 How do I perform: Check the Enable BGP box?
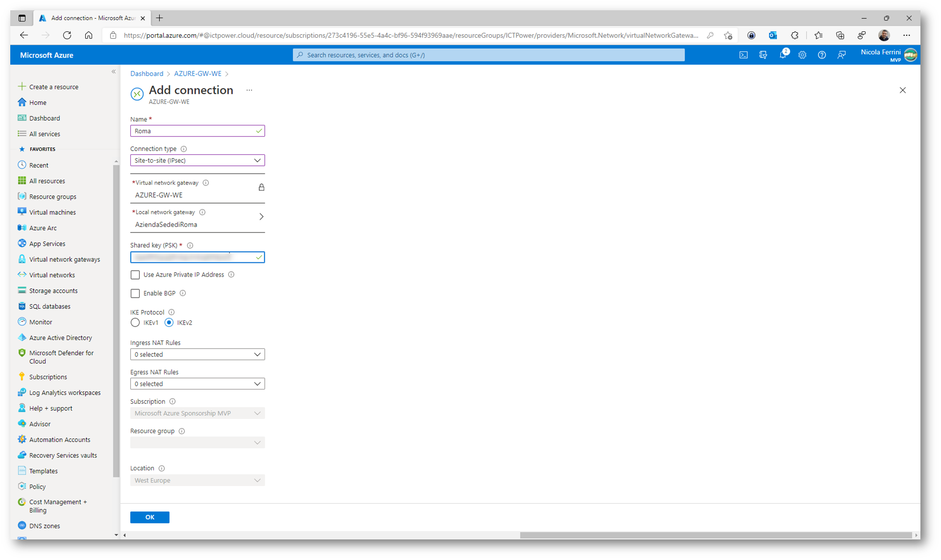pyautogui.click(x=135, y=294)
